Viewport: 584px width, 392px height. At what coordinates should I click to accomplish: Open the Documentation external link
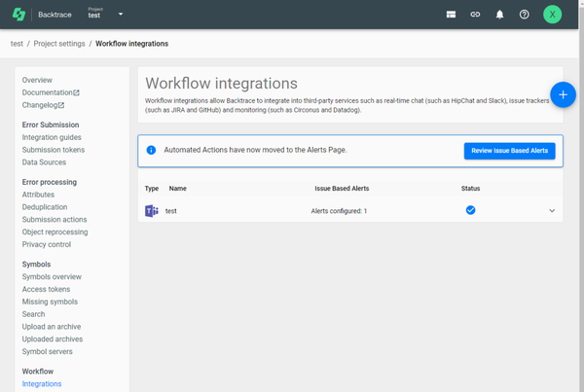(51, 92)
